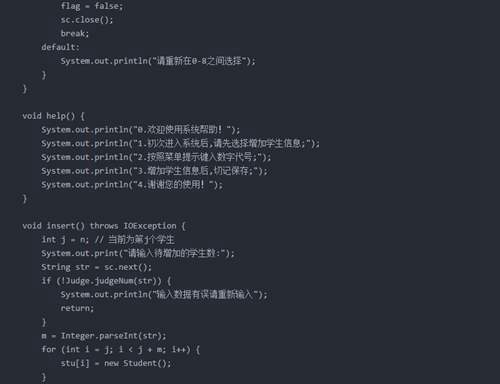Viewport: 500px width, 384px height.
Task: Click the 'm = Integer.parseInt(str);' line
Action: (104, 336)
